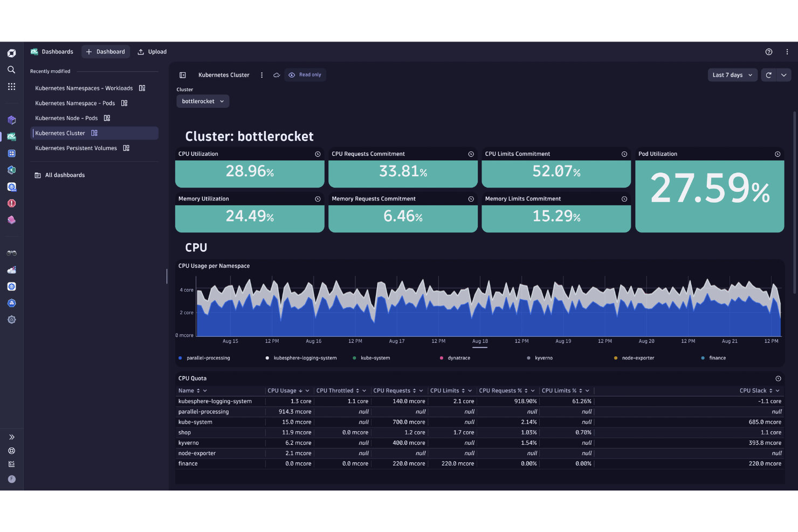Create a new Dashboard
This screenshot has width=798, height=532.
pos(106,52)
